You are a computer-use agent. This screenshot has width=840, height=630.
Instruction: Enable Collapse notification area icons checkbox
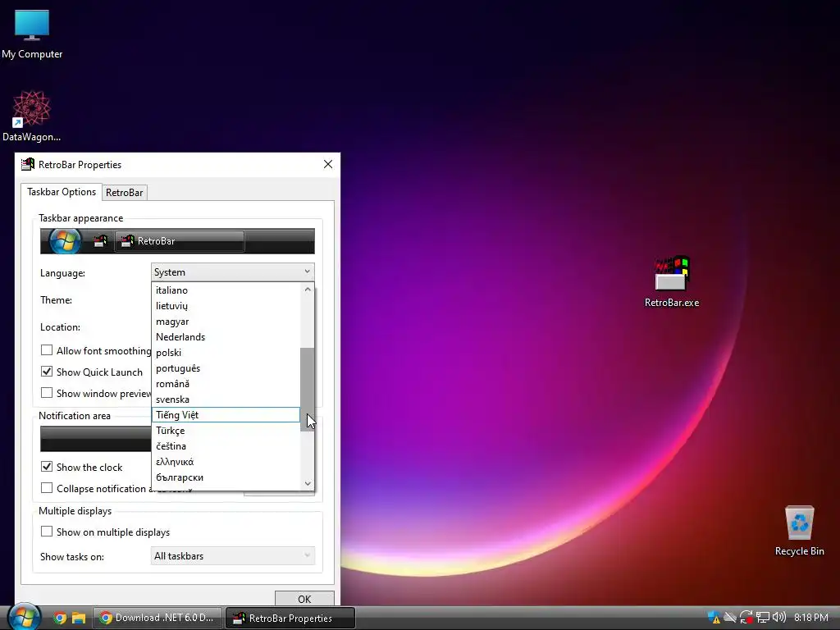pos(47,488)
